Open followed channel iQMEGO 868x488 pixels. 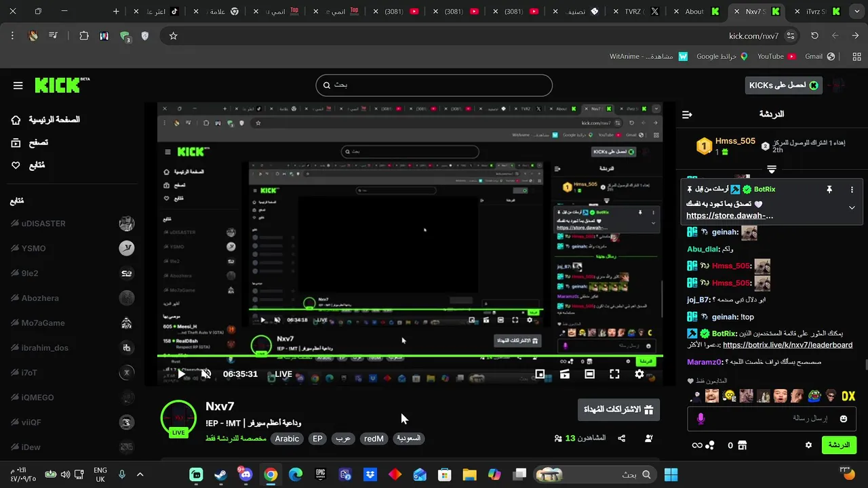[x=71, y=397]
